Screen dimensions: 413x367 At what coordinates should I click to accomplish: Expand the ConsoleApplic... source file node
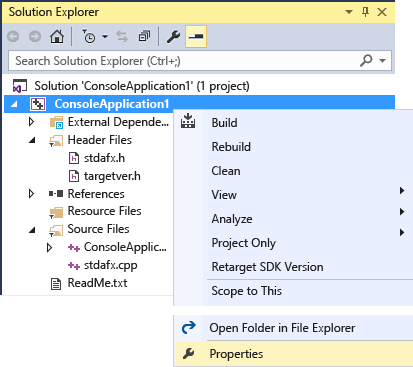pyautogui.click(x=49, y=248)
